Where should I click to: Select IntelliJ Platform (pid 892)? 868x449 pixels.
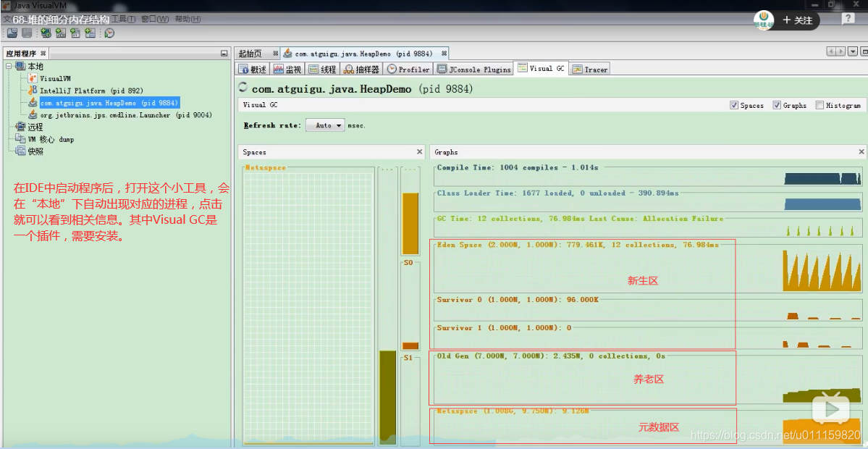91,91
